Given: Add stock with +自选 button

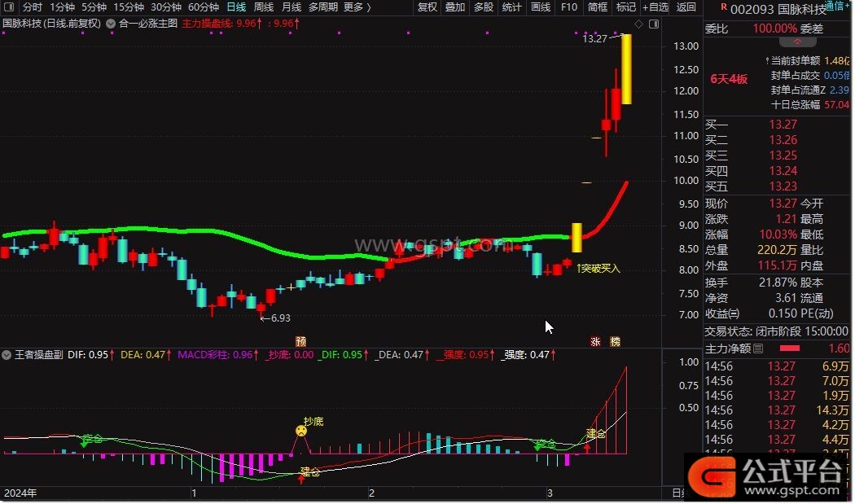Looking at the screenshot, I should coord(655,7).
